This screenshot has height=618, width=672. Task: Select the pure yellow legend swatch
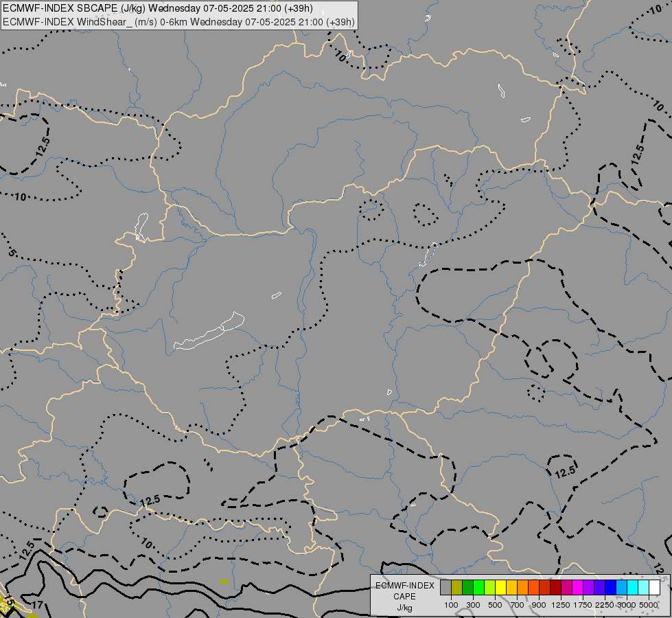point(500,588)
